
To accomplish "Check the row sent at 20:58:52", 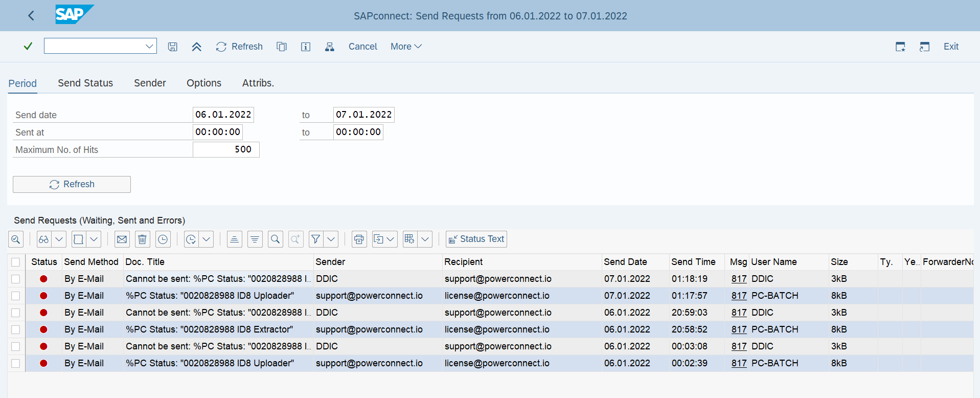I will click(16, 329).
